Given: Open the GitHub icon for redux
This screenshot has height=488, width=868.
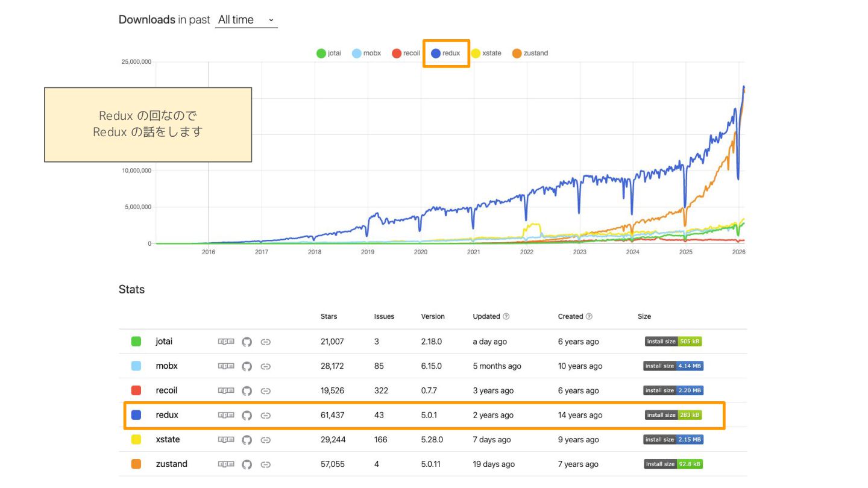Looking at the screenshot, I should pyautogui.click(x=247, y=415).
